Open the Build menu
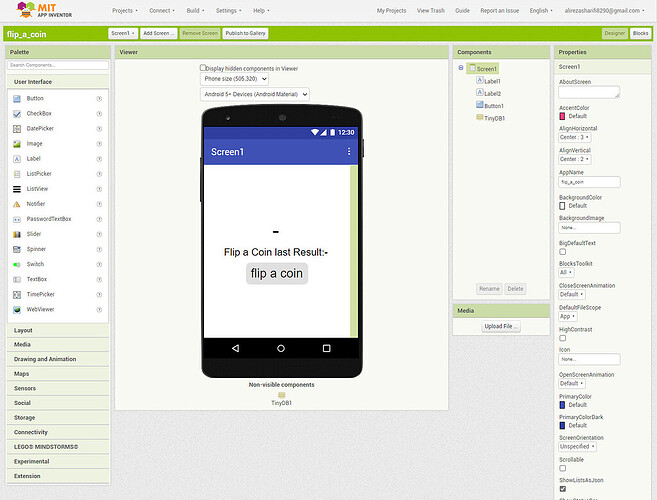The height and width of the screenshot is (500, 657). (x=195, y=10)
